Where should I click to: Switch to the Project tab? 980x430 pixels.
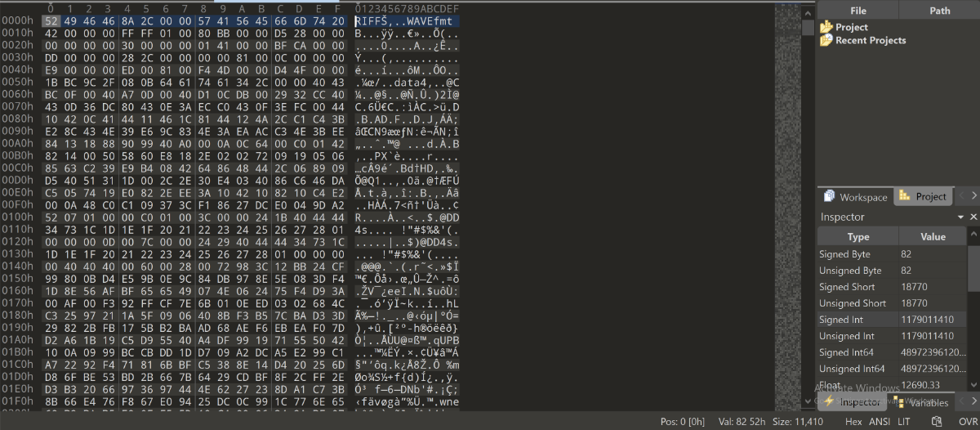(x=923, y=196)
